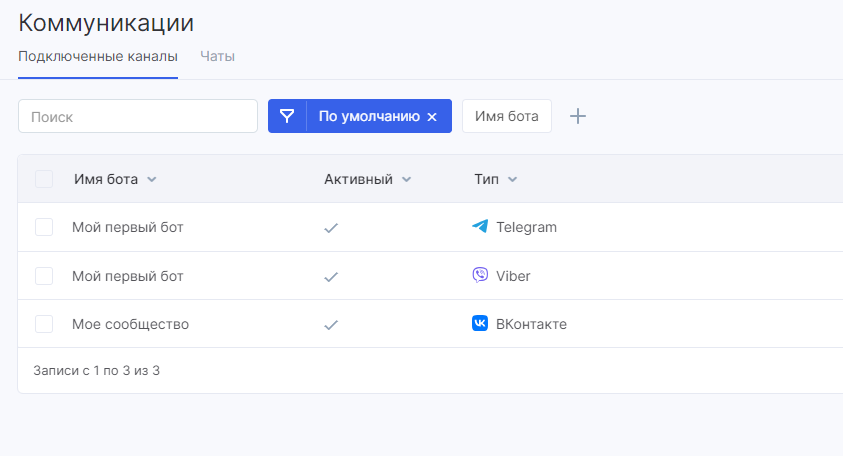Screen dimensions: 843x456
Task: Click the Коммуникации page title
Action: click(106, 23)
